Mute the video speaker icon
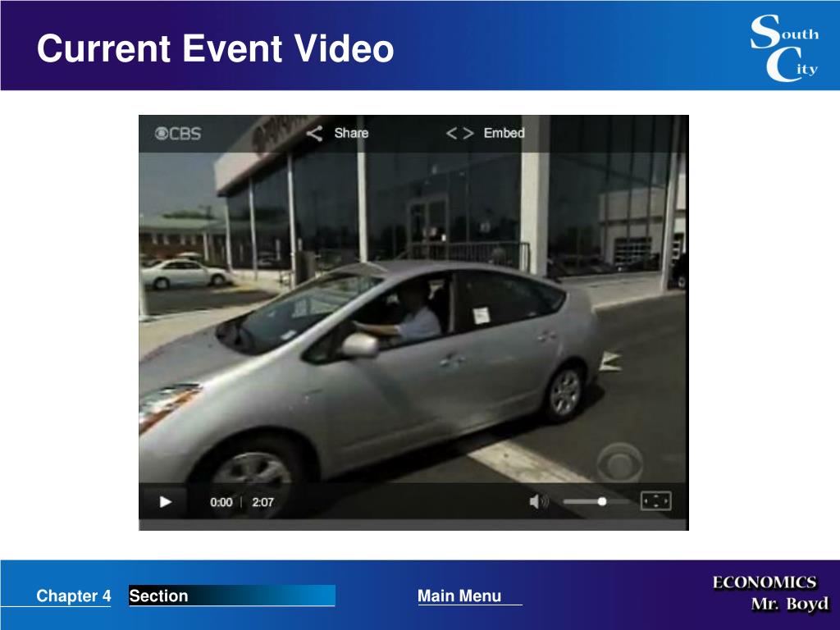The width and height of the screenshot is (840, 630). click(x=538, y=502)
